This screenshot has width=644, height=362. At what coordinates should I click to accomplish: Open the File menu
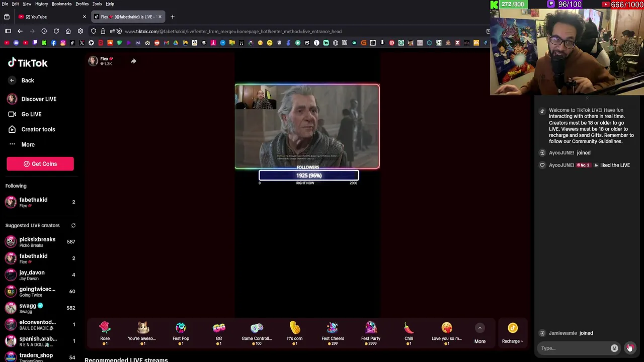(5, 4)
